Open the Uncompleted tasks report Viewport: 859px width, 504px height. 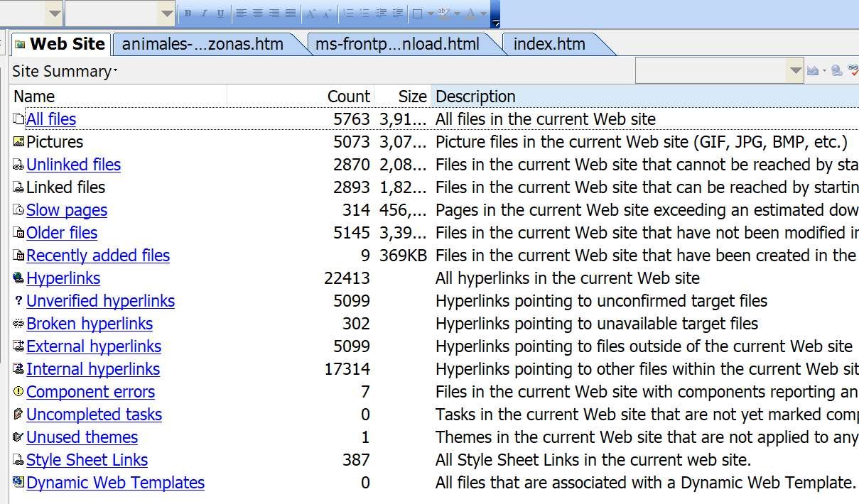point(94,415)
